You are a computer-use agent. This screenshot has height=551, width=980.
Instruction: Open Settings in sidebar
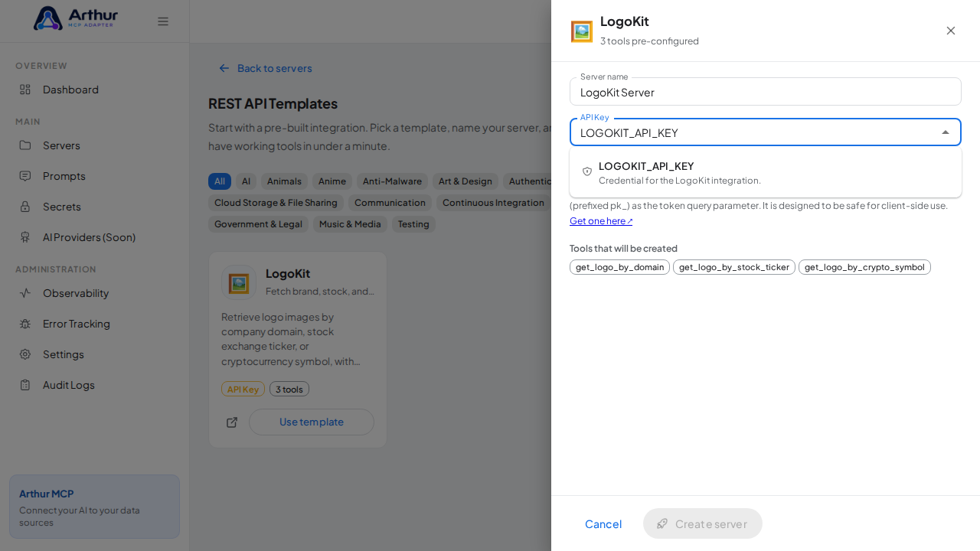point(94,354)
